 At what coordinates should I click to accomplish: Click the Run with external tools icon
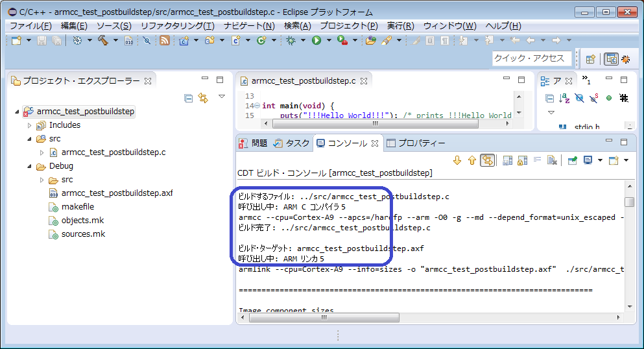tap(342, 40)
